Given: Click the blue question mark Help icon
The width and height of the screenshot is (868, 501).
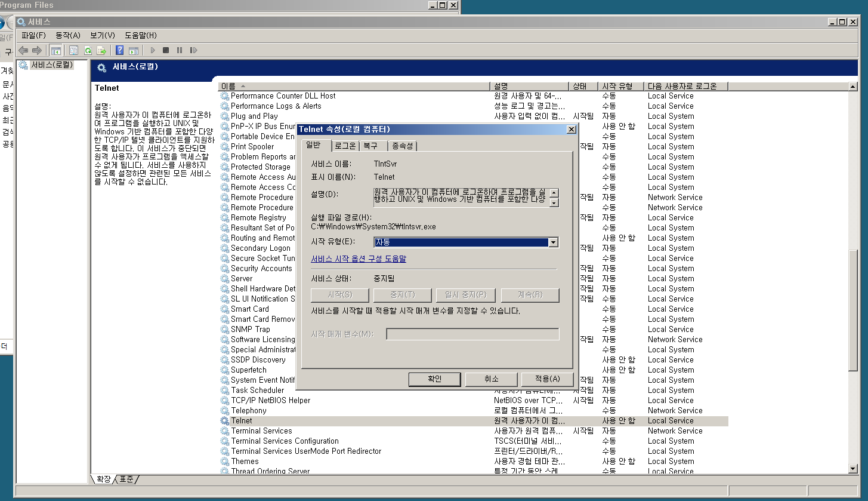Looking at the screenshot, I should [x=120, y=51].
